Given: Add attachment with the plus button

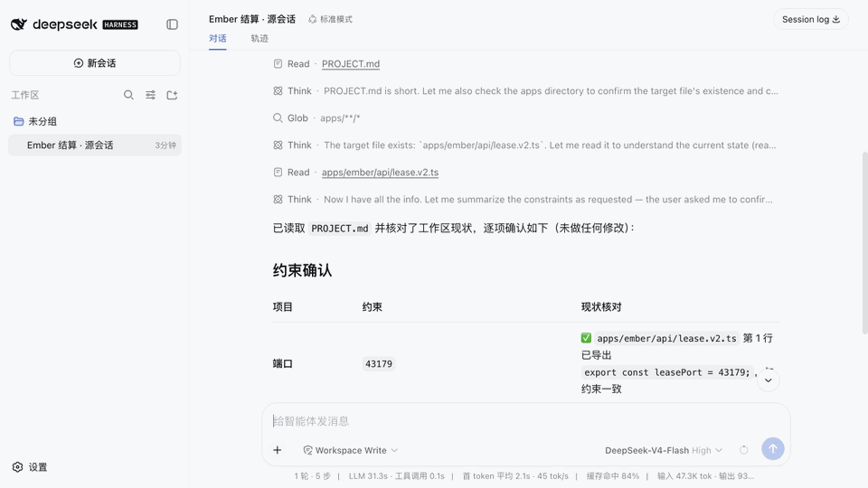Looking at the screenshot, I should coord(278,450).
